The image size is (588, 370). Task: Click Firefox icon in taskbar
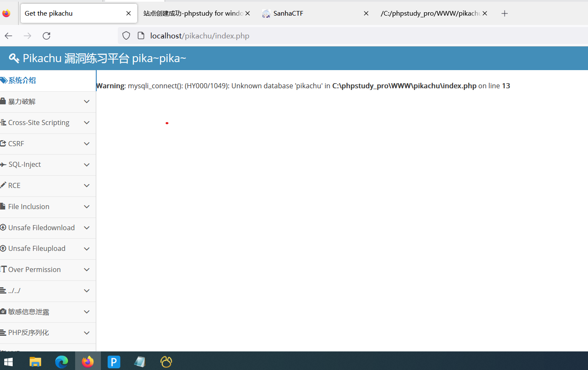click(x=88, y=362)
